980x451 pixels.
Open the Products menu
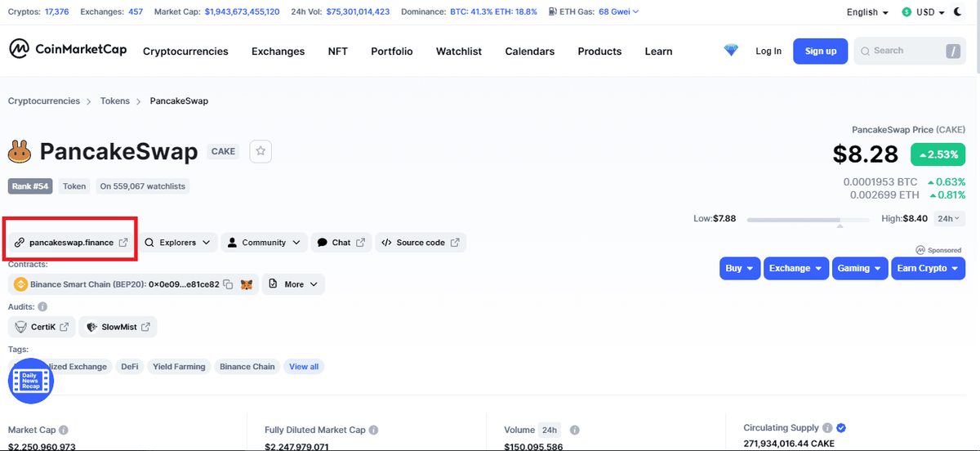(599, 51)
